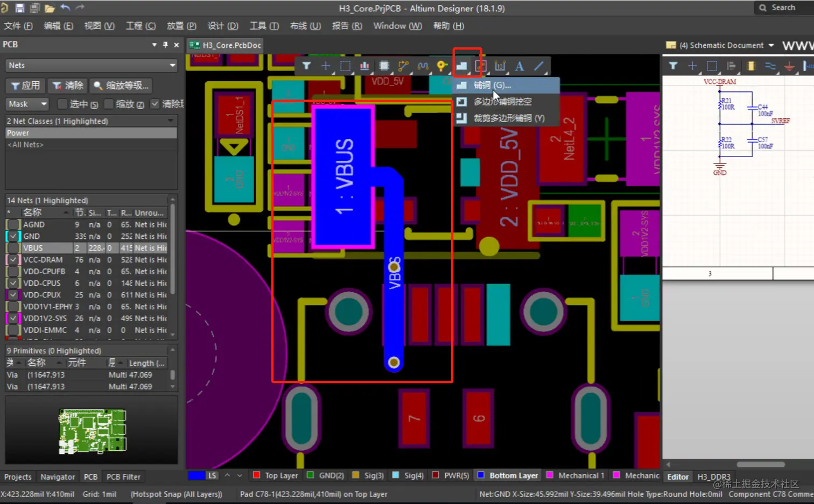The width and height of the screenshot is (814, 504).
Task: Click the 应用 apply filter button
Action: [x=25, y=86]
